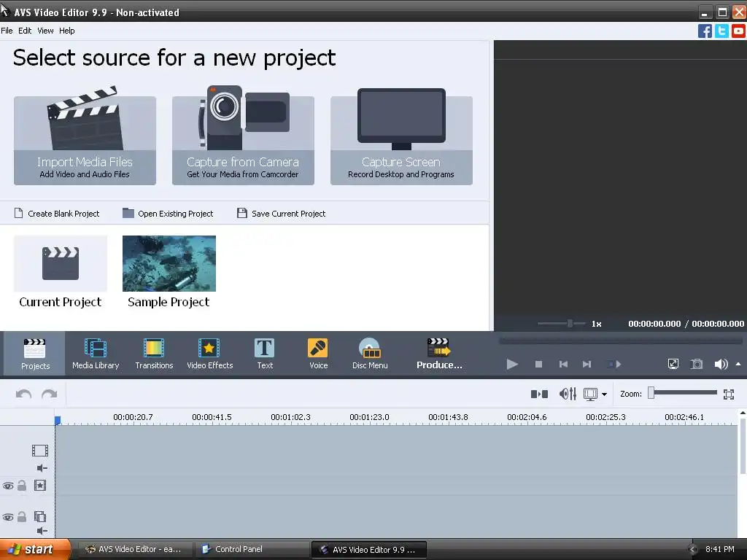747x560 pixels.
Task: Open the Voice recording panel
Action: pyautogui.click(x=318, y=354)
